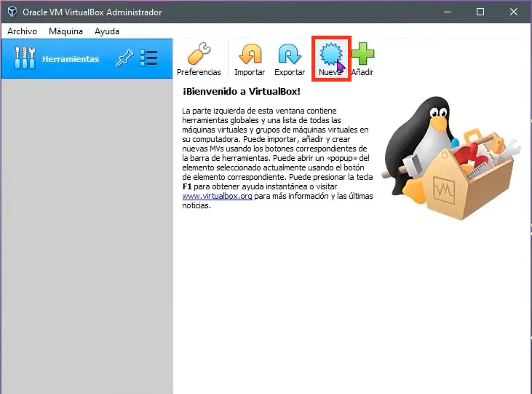This screenshot has width=532, height=394.
Task: Select the Herramientas tools item
Action: pyautogui.click(x=87, y=59)
